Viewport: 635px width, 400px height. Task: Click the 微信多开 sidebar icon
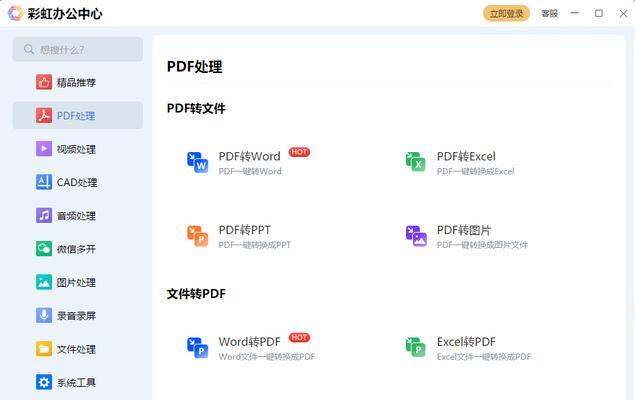coord(44,249)
